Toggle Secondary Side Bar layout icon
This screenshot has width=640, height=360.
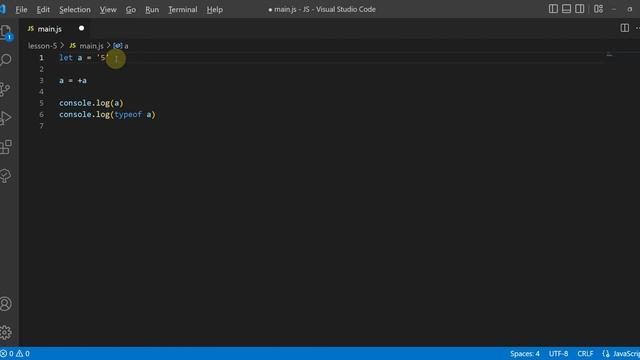pyautogui.click(x=579, y=9)
